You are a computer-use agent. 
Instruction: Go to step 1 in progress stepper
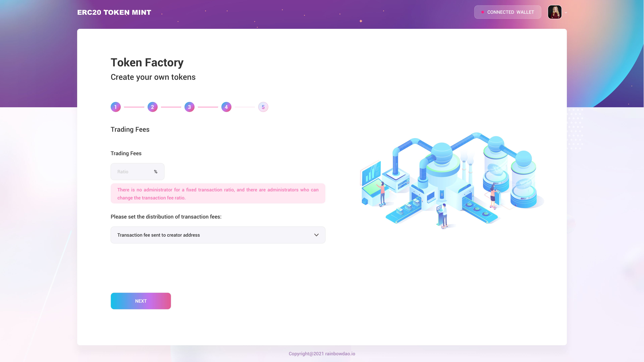[x=116, y=107]
